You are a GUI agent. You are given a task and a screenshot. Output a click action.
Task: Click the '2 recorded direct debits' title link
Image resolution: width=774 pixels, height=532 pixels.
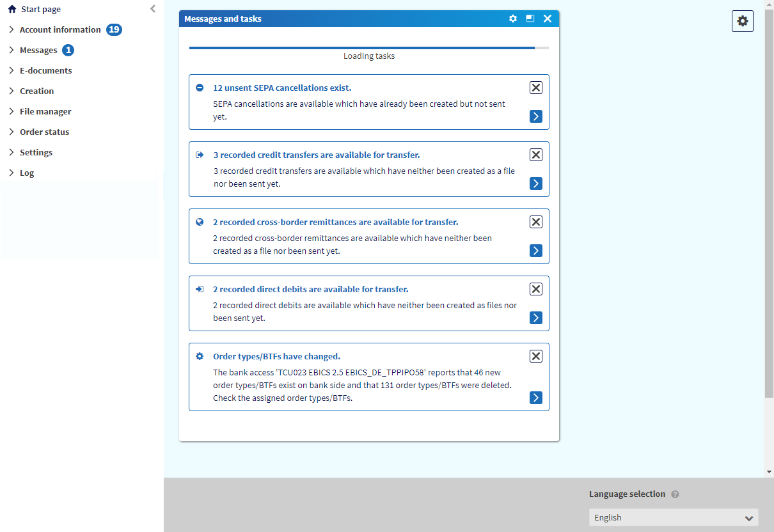pyautogui.click(x=310, y=289)
